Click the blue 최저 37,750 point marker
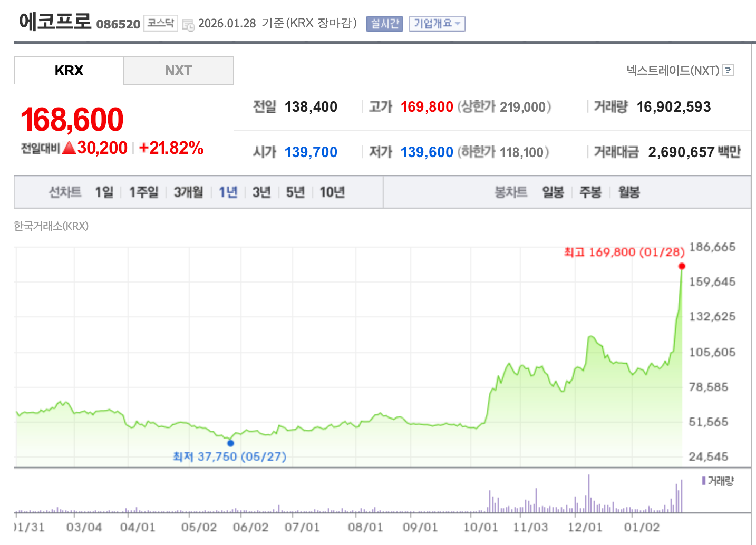756x545 pixels. (230, 443)
